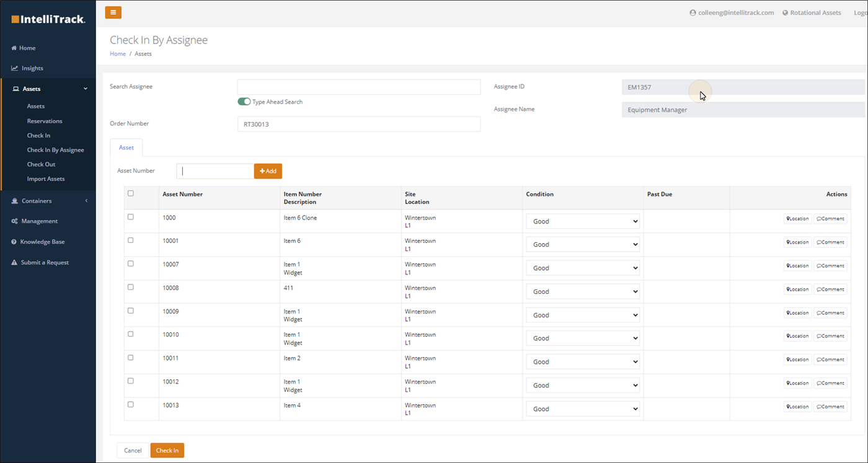Open Condition dropdown for asset 1000
868x463 pixels.
coord(583,221)
